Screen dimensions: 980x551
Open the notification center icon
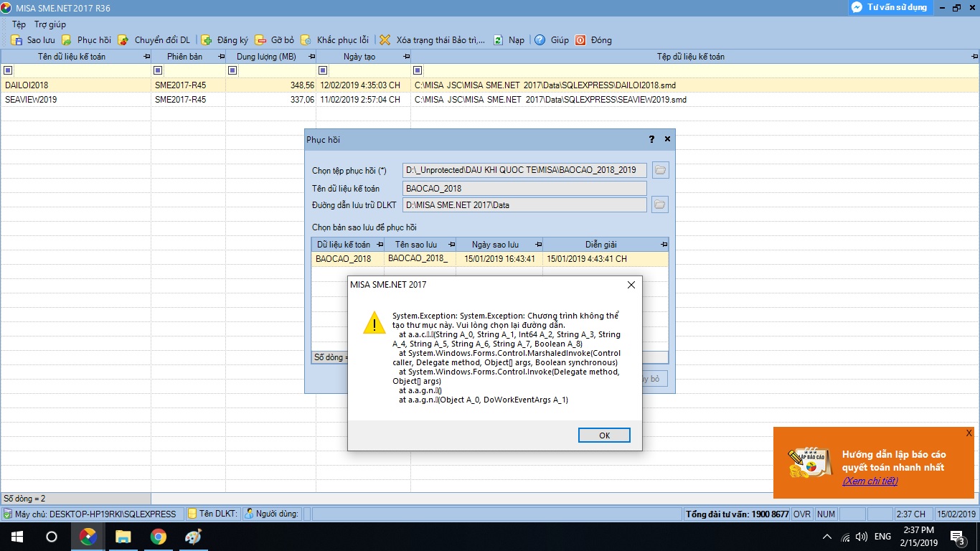(957, 537)
